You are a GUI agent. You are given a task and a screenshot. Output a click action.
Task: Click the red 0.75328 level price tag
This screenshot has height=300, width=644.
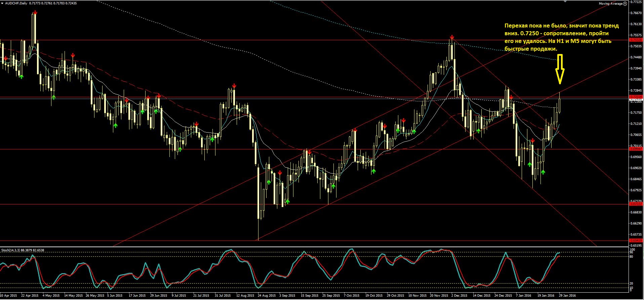pos(635,40)
